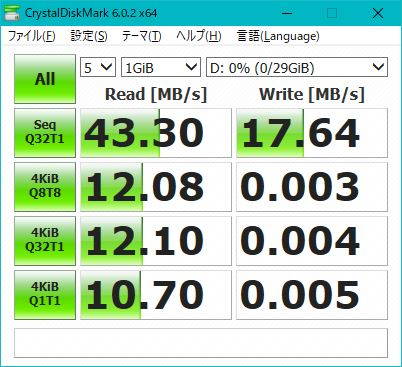Open the ヘルプ(H) menu
402x367 pixels.
tap(199, 36)
